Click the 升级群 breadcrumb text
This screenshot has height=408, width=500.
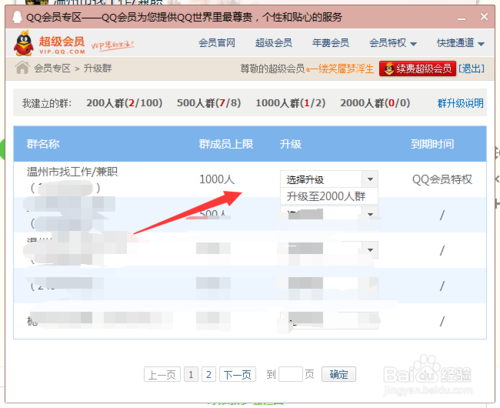coord(98,68)
